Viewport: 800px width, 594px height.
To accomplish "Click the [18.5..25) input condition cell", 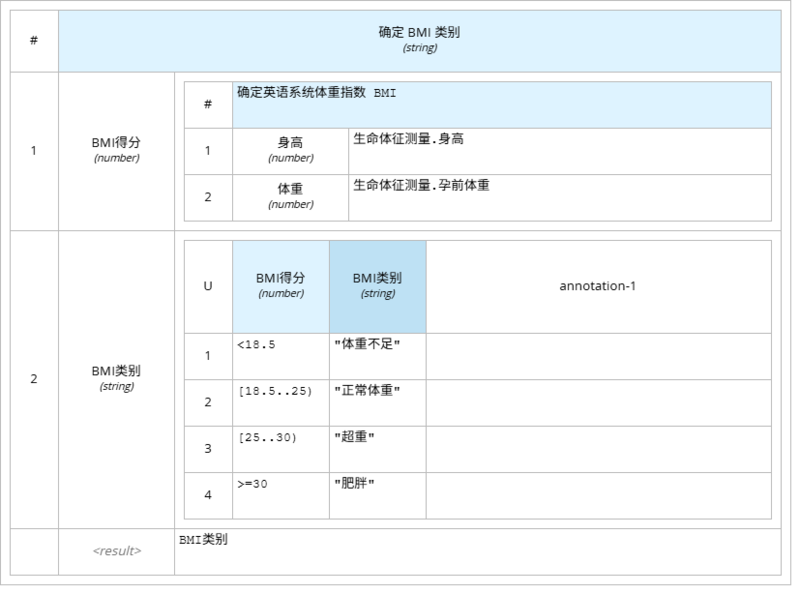I will click(x=280, y=402).
